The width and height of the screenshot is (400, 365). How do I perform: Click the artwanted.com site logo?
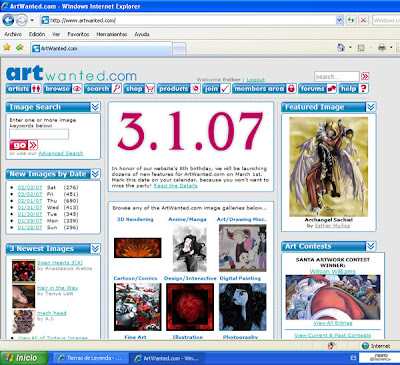click(71, 74)
